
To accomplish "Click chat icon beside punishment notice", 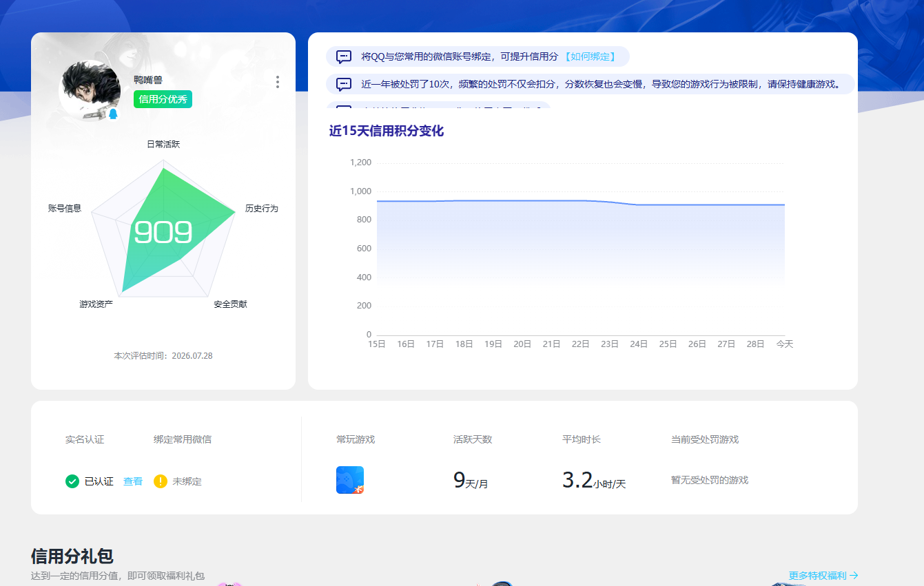I will 344,85.
